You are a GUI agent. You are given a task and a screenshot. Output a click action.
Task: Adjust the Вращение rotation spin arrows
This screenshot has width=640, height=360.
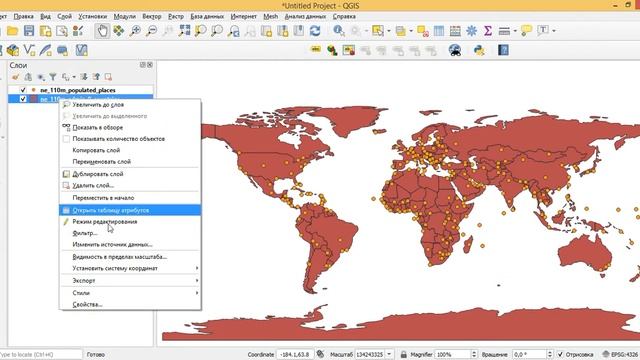click(549, 354)
